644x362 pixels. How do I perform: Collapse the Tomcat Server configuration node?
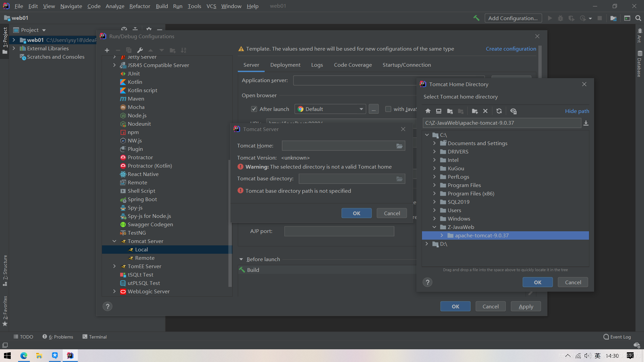114,241
